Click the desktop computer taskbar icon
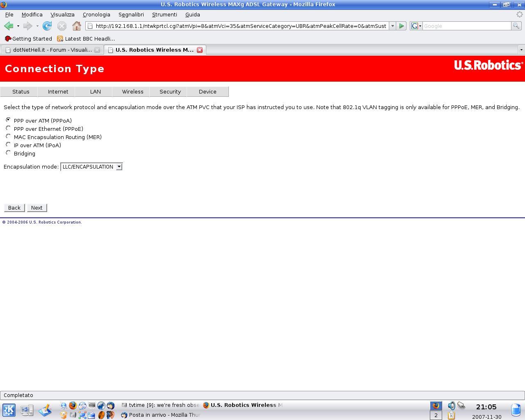 [x=27, y=410]
